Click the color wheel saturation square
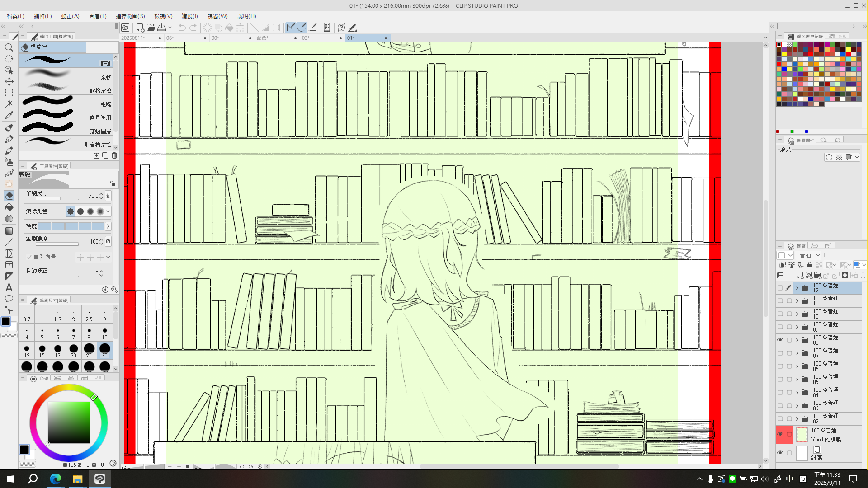The height and width of the screenshot is (488, 868). (69, 422)
